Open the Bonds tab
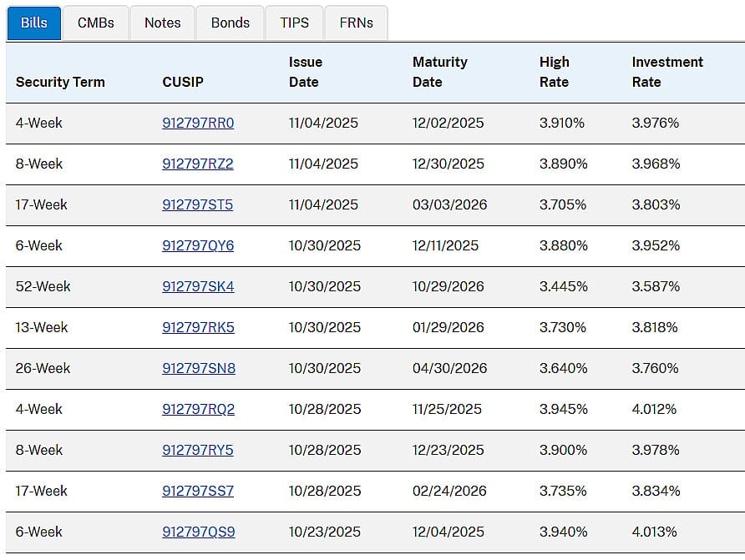 click(x=230, y=23)
